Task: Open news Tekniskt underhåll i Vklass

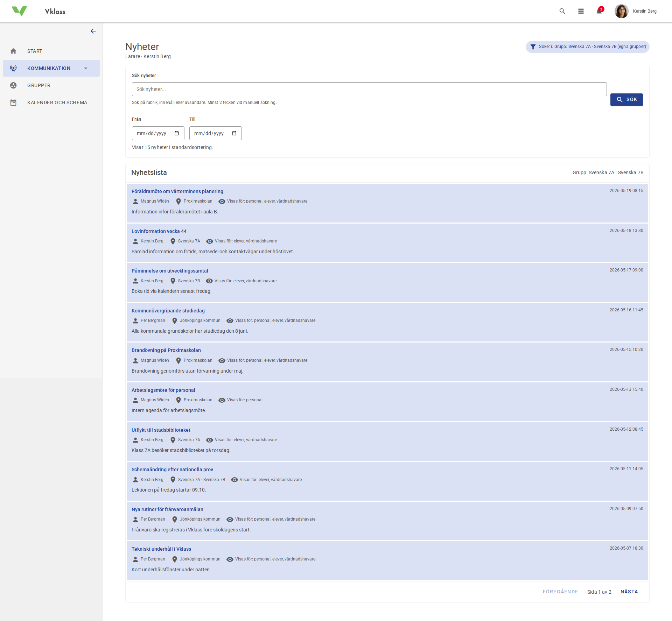Action: point(161,549)
